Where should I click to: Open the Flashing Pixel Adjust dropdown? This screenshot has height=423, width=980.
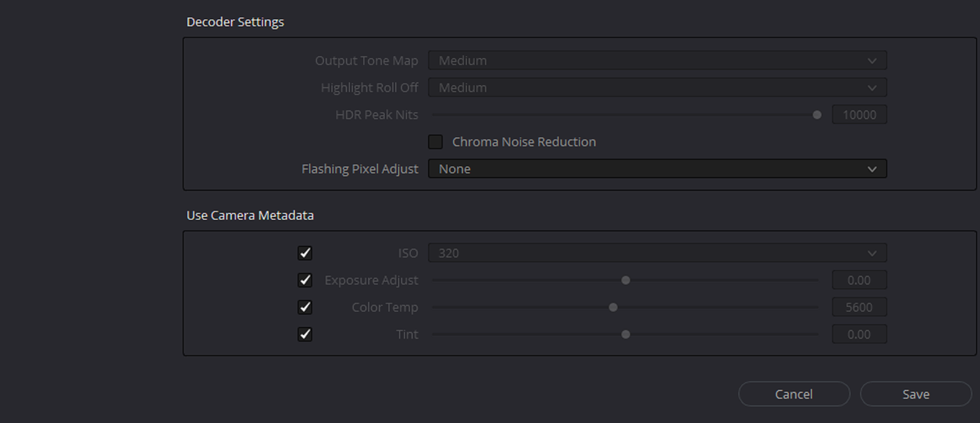click(657, 169)
